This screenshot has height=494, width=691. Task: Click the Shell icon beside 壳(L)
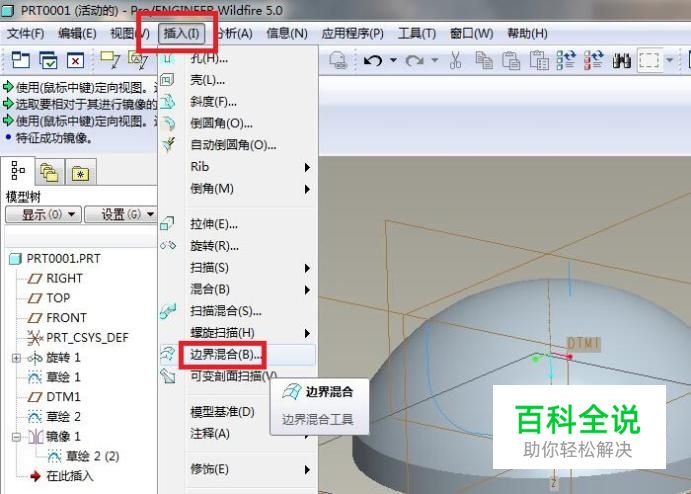[167, 80]
